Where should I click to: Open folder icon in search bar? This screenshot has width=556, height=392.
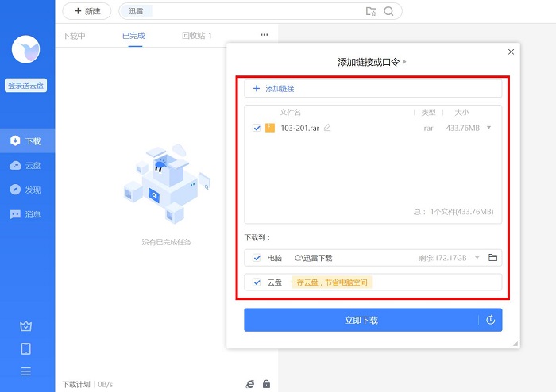370,11
